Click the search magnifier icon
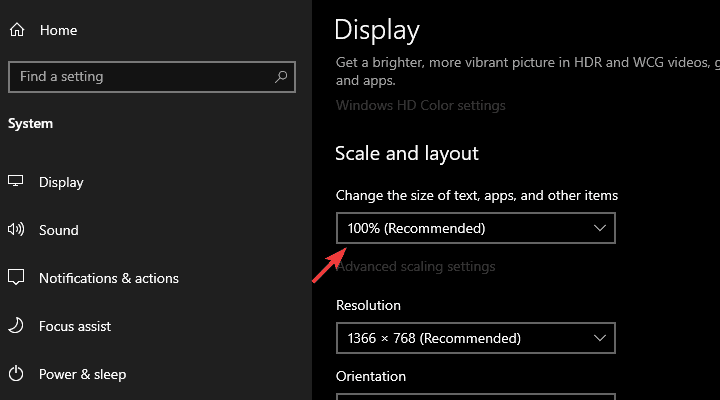 tap(281, 77)
